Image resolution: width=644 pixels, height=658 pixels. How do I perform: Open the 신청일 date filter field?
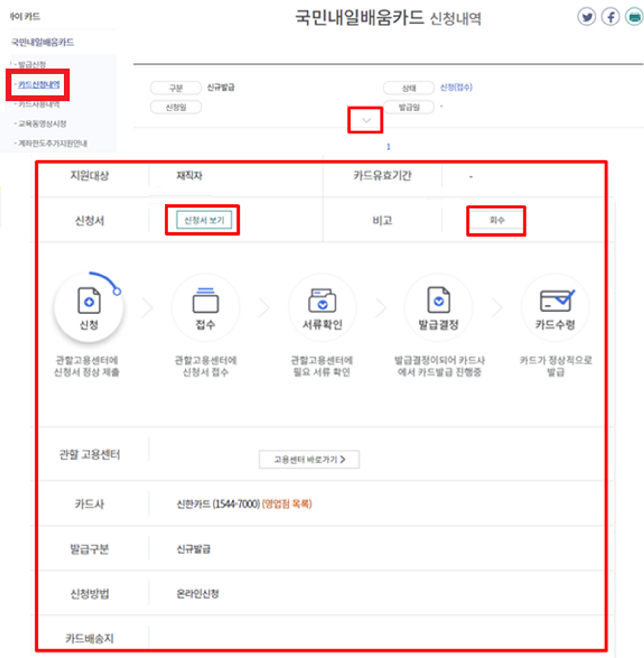tap(176, 107)
